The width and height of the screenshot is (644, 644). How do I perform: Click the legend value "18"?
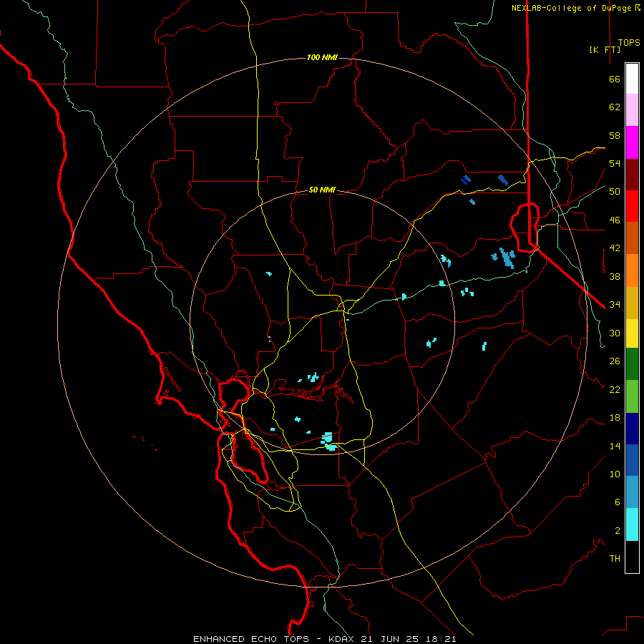[615, 418]
